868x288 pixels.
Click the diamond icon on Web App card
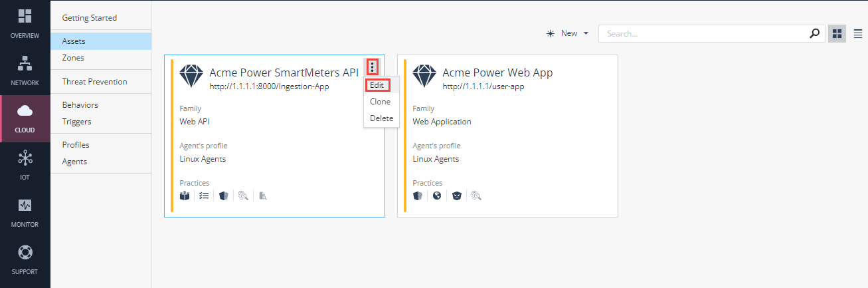point(423,76)
